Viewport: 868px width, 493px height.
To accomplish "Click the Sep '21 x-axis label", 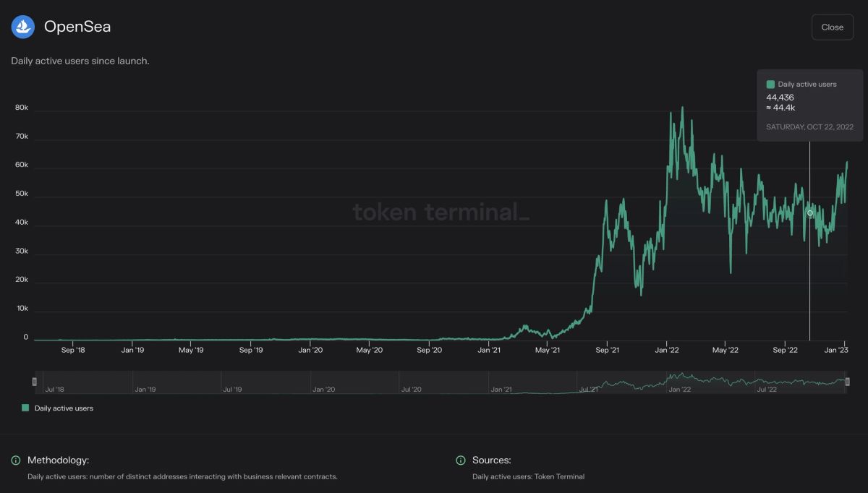I will coord(607,350).
